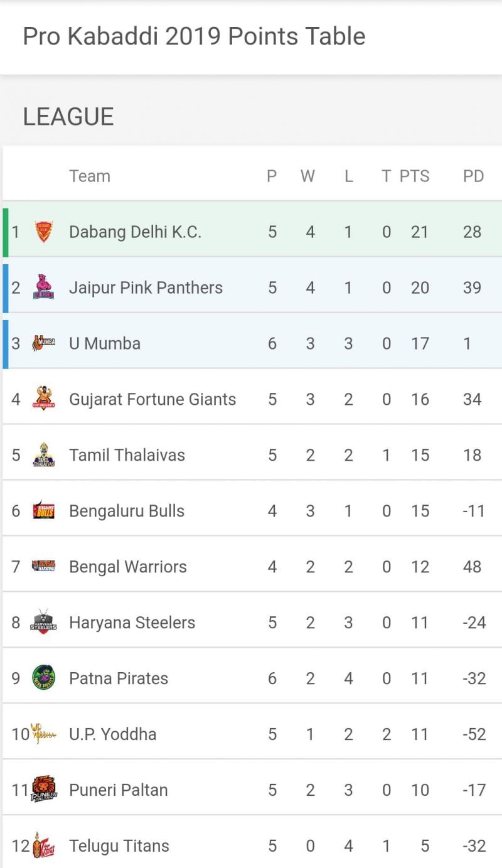Click the Gujarat Fortune Giants logo
This screenshot has width=502, height=868.
[x=44, y=399]
